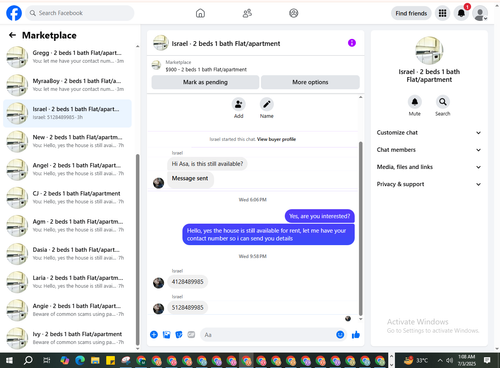Open the Gregg conversation
Image resolution: width=500 pixels, height=368 pixels.
click(x=67, y=57)
